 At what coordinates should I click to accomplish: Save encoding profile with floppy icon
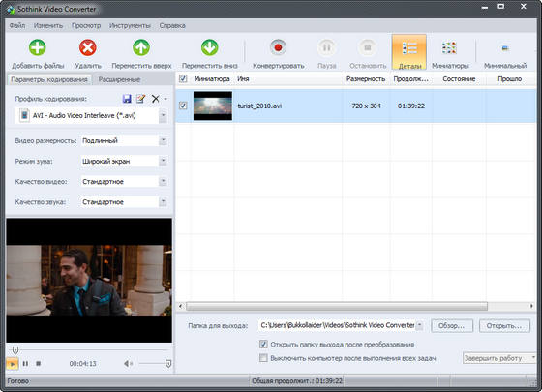127,99
